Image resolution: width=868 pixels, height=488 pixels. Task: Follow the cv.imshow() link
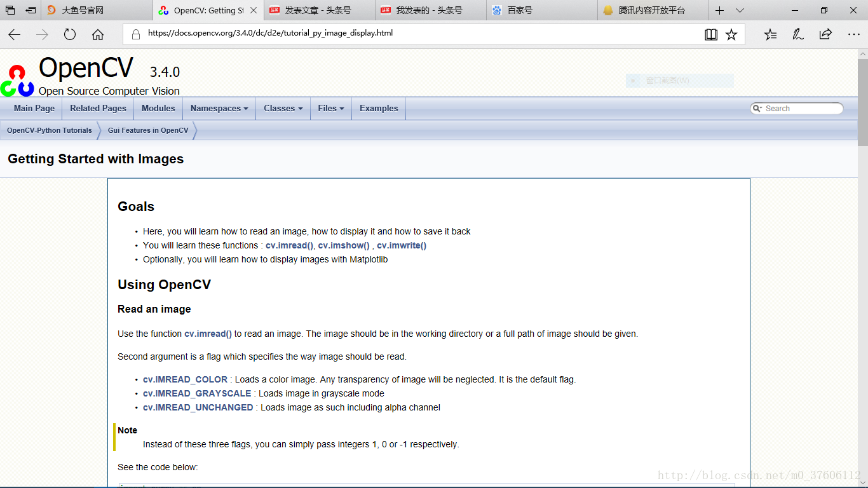click(x=344, y=245)
